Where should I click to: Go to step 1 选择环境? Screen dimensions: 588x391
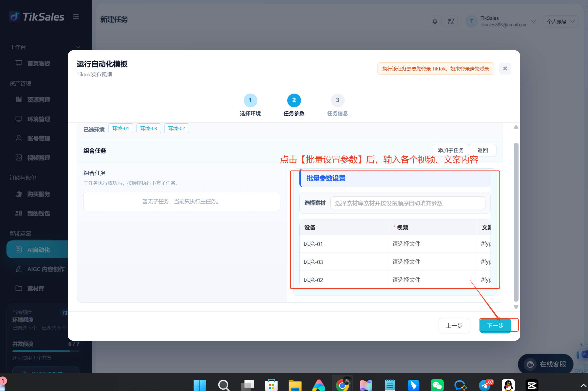click(250, 105)
